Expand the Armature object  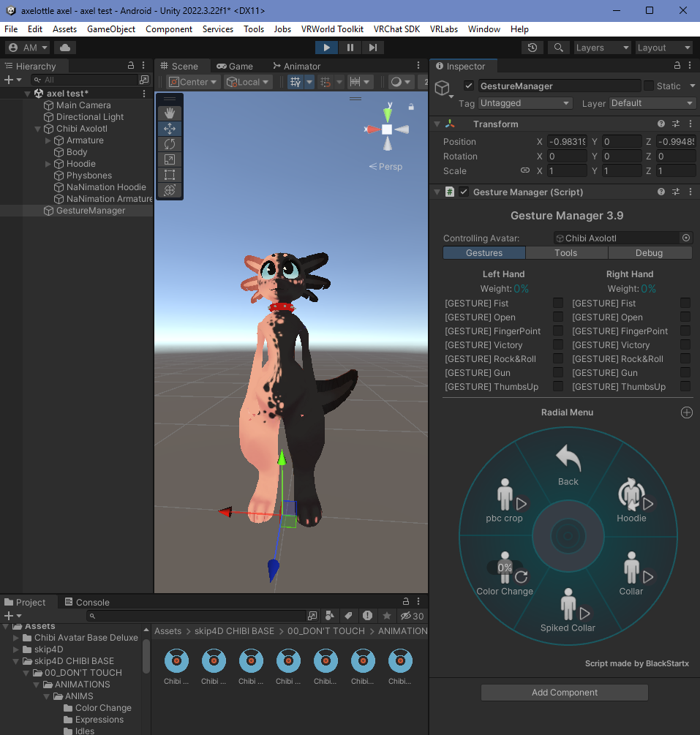pyautogui.click(x=48, y=140)
